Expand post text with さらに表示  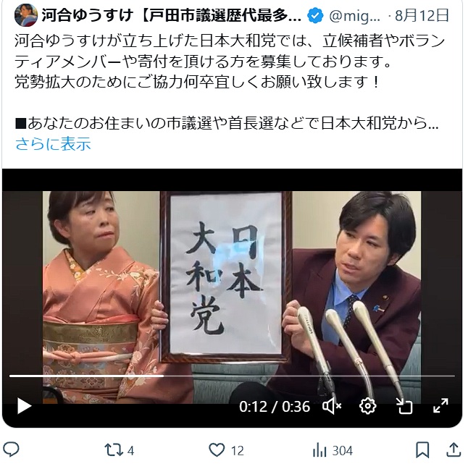coord(53,144)
